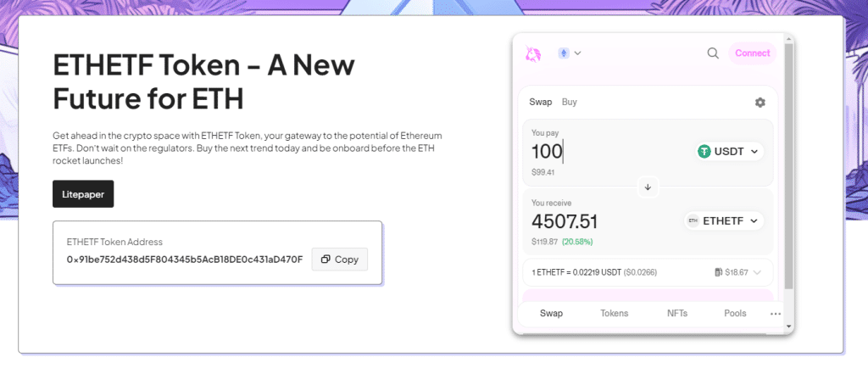The height and width of the screenshot is (374, 868).
Task: Go to Pools in bottom navigation
Action: point(735,313)
